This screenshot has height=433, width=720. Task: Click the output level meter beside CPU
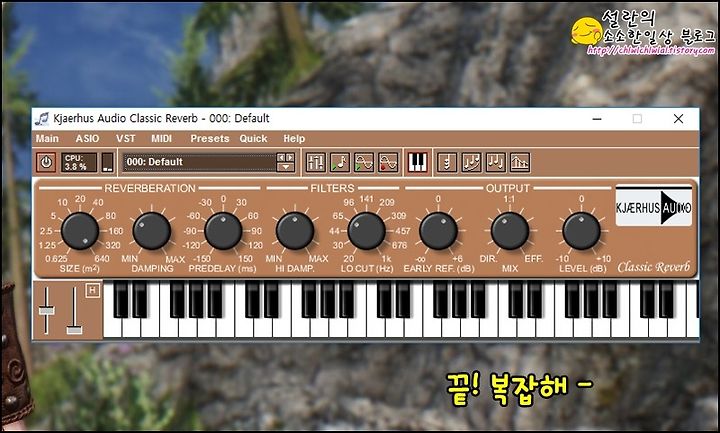click(107, 162)
